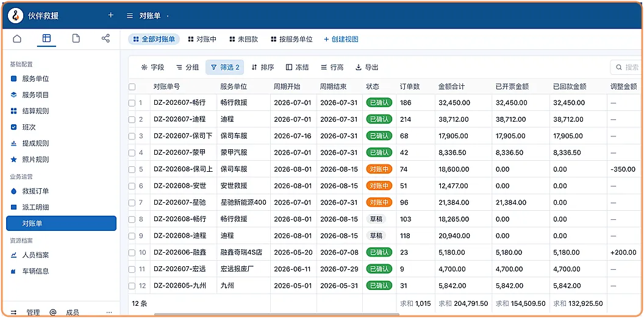644x318 pixels.
Task: Switch to 全部对账单 view tab
Action: 154,40
